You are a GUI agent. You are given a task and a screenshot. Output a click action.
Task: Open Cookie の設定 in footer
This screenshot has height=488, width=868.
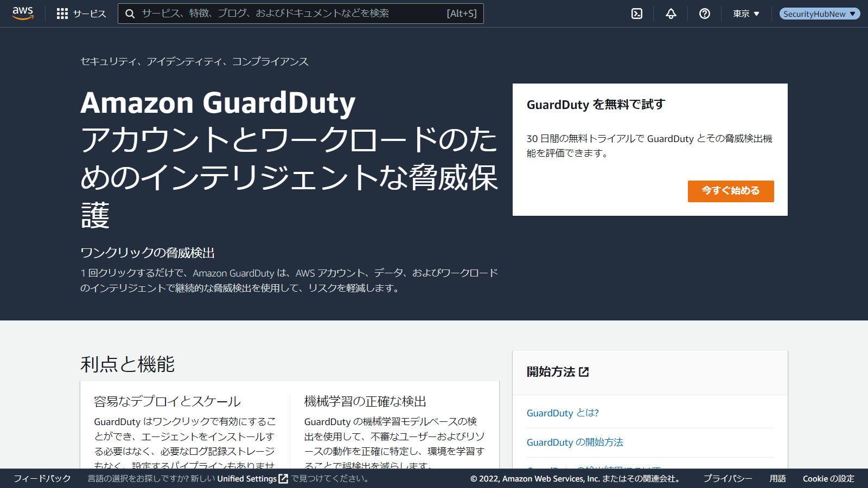click(x=828, y=479)
